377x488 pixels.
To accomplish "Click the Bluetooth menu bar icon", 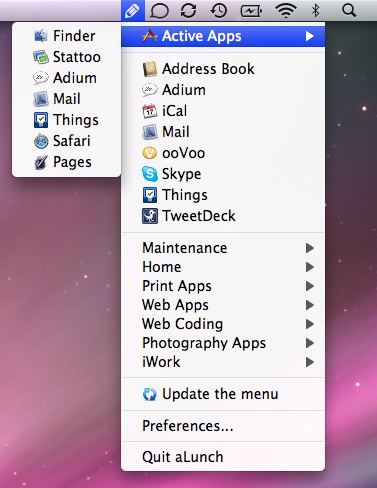I will pyautogui.click(x=316, y=11).
